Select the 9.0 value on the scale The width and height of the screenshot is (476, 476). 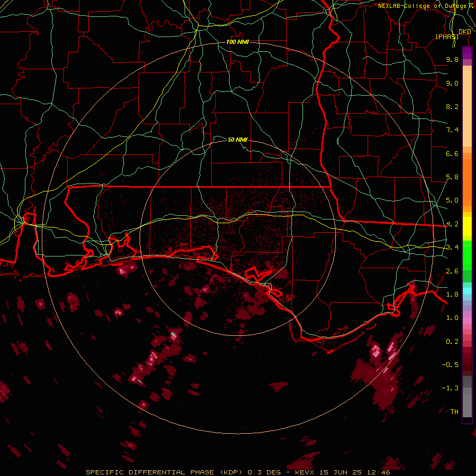coord(452,83)
